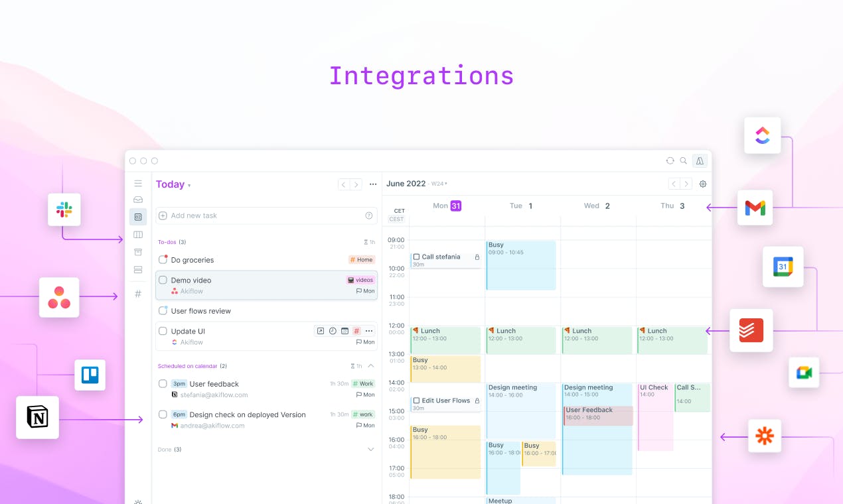Click the help question mark in task field
Image resolution: width=843 pixels, height=504 pixels.
coord(369,216)
